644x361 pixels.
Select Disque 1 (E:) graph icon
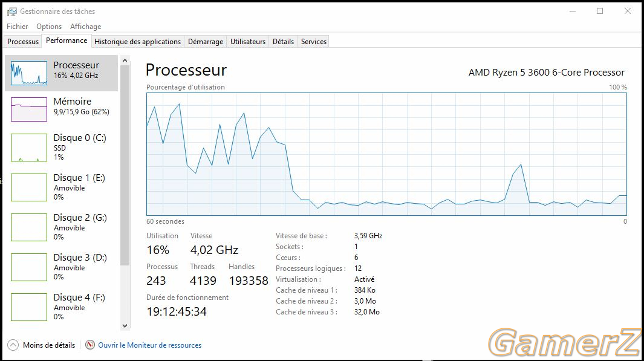29,187
